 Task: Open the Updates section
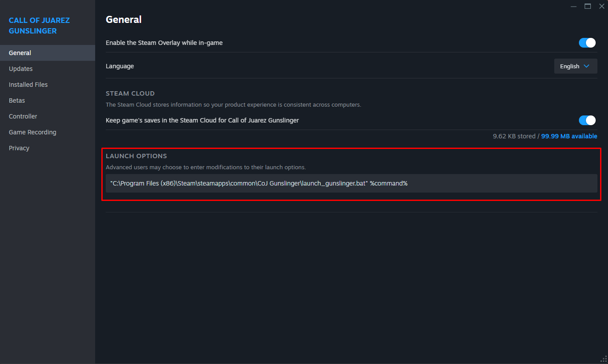[21, 69]
